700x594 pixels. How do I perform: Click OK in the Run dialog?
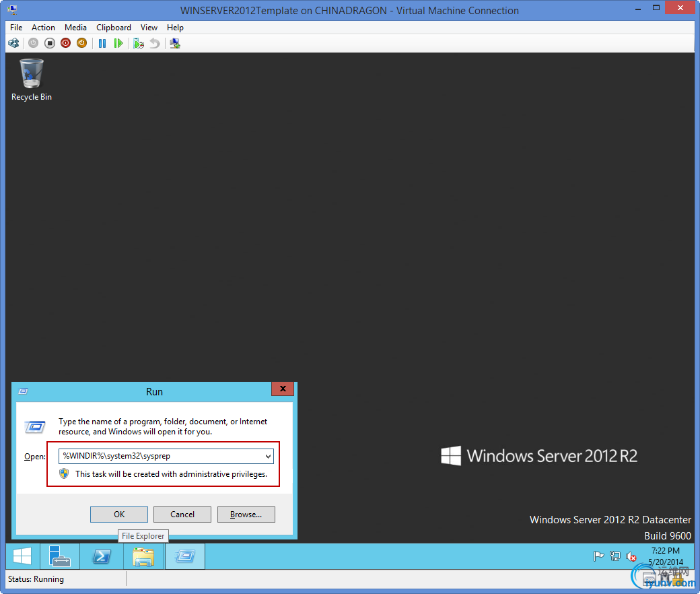coord(119,515)
